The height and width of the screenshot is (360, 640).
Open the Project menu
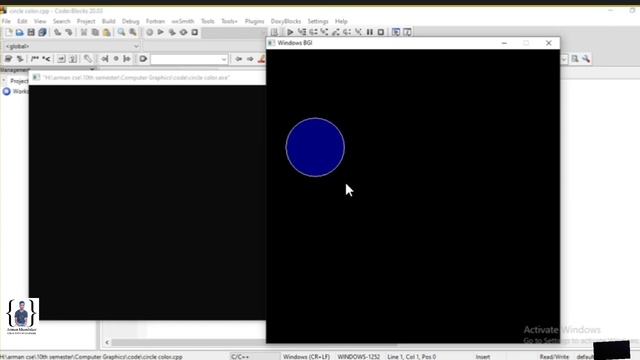pyautogui.click(x=86, y=21)
